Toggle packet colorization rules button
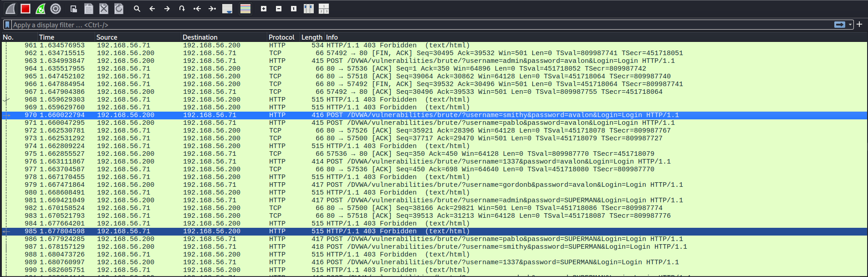Image resolution: width=868 pixels, height=277 pixels. click(x=245, y=9)
